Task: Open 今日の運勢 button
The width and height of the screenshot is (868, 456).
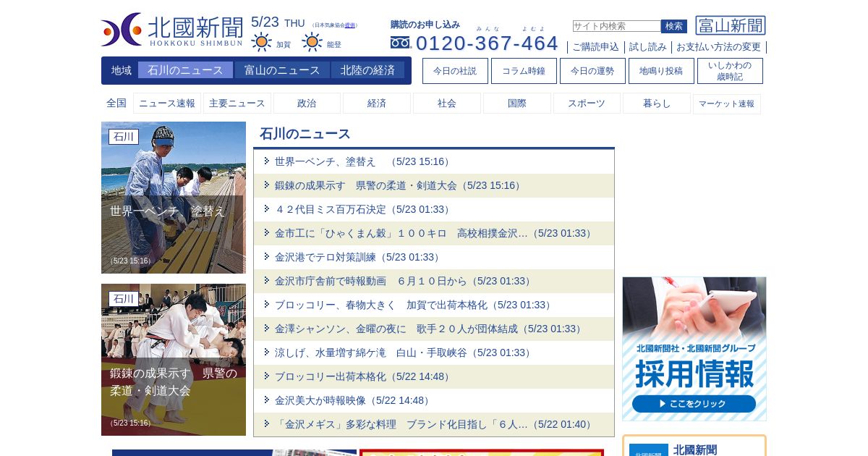Action: pos(592,71)
